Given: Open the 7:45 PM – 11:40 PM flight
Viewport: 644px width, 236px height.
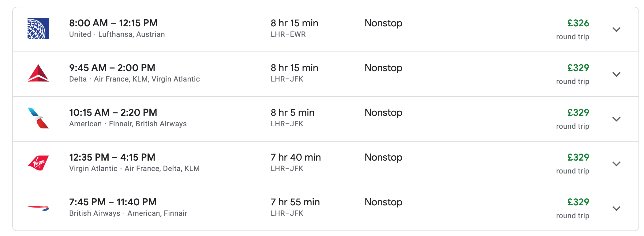Looking at the screenshot, I should tap(113, 202).
